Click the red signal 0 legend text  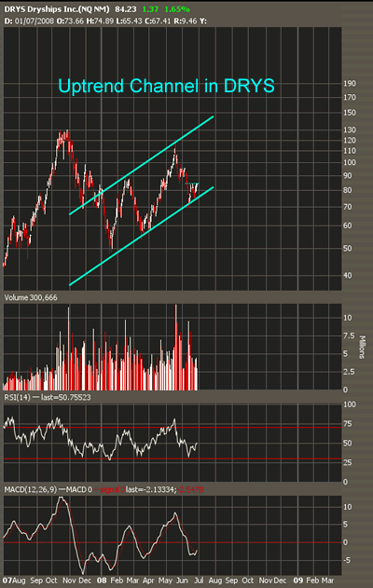[x=111, y=490]
